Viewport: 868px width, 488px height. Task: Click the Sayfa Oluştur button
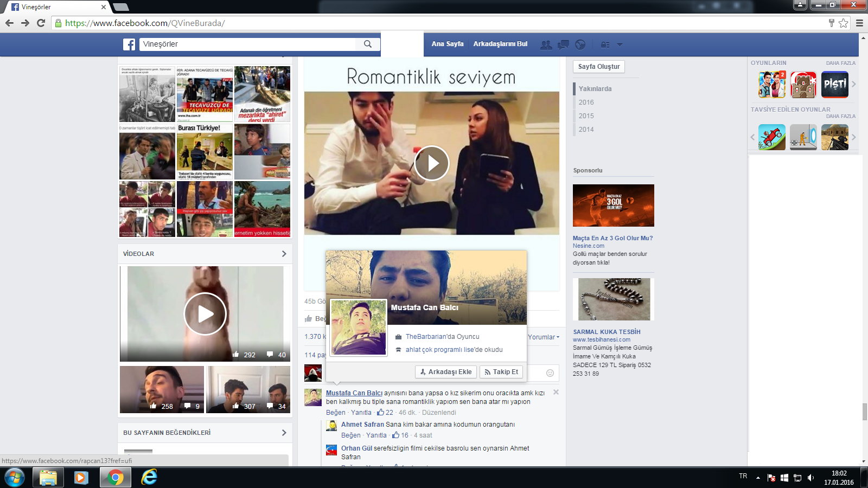(x=599, y=67)
